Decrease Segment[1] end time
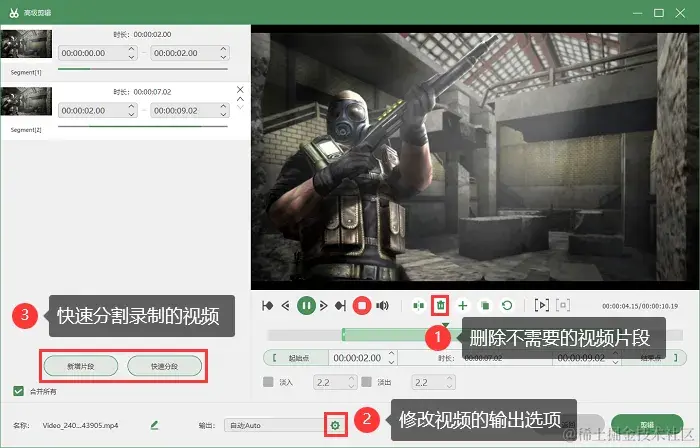This screenshot has height=448, width=700. [x=223, y=57]
